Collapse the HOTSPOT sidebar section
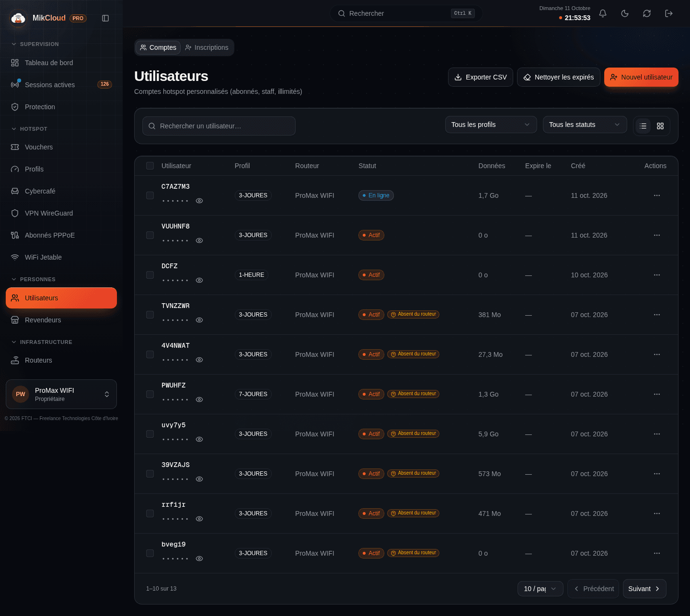The height and width of the screenshot is (616, 690). (30, 129)
